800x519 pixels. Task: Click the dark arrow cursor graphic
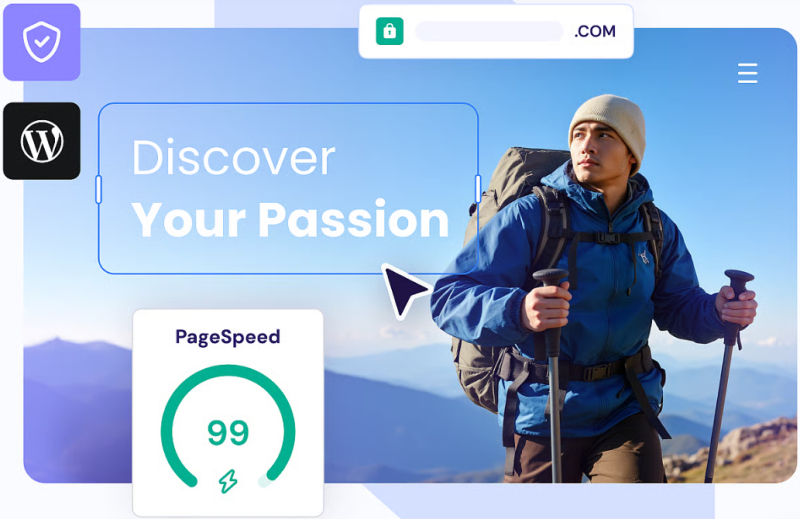coord(406,290)
